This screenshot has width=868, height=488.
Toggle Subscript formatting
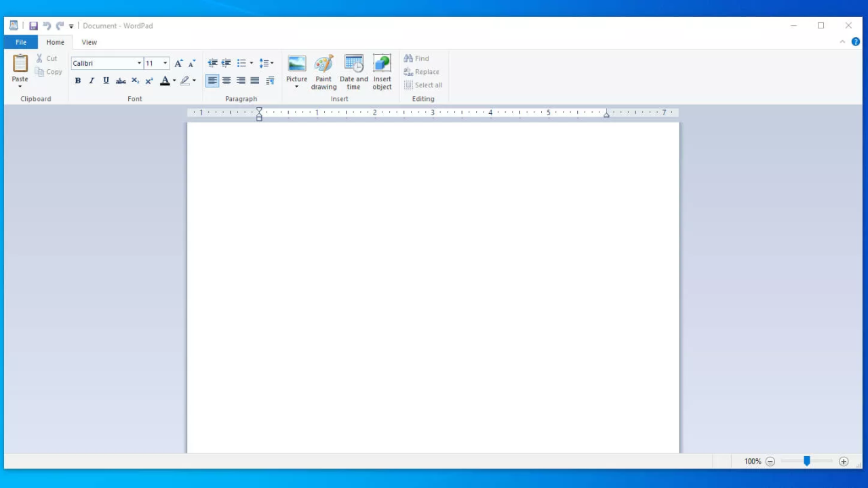[135, 81]
